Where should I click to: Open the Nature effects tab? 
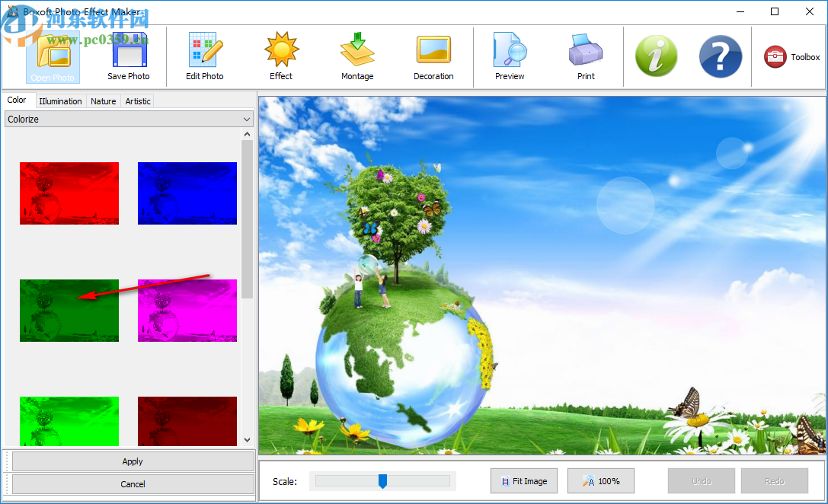pos(103,100)
